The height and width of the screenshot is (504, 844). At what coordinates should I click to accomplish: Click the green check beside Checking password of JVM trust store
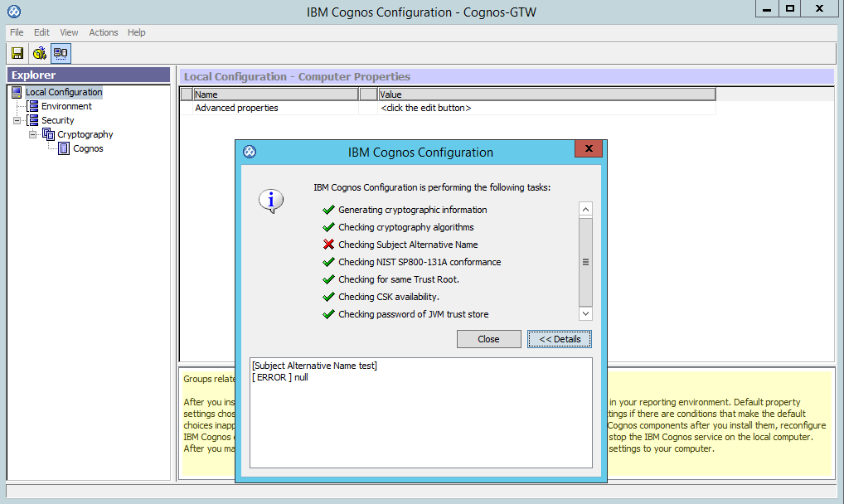pos(328,314)
